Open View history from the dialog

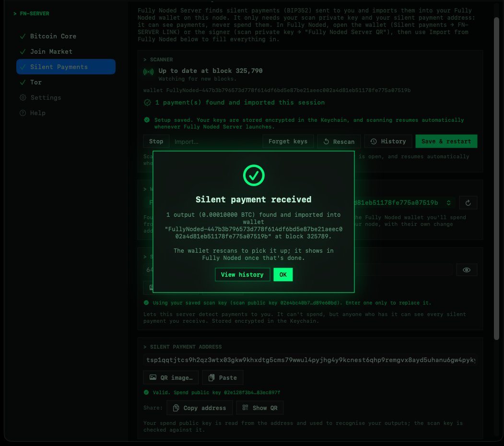pyautogui.click(x=242, y=275)
